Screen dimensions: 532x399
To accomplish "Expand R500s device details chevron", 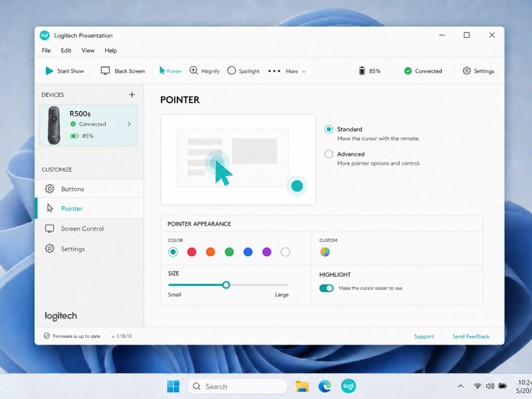I will [129, 124].
